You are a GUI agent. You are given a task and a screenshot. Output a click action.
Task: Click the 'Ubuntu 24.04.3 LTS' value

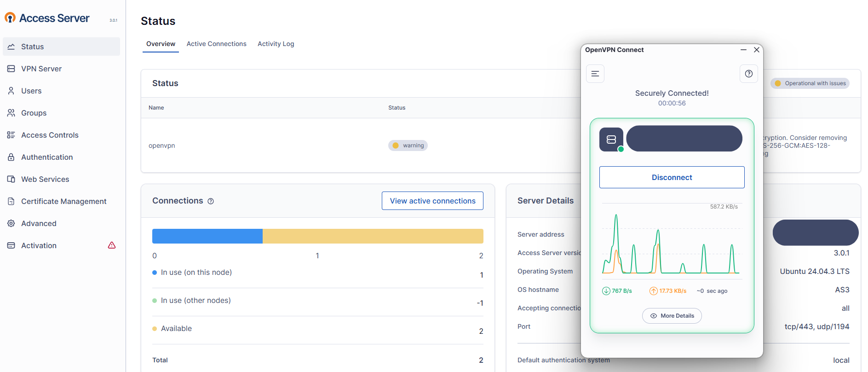point(815,271)
